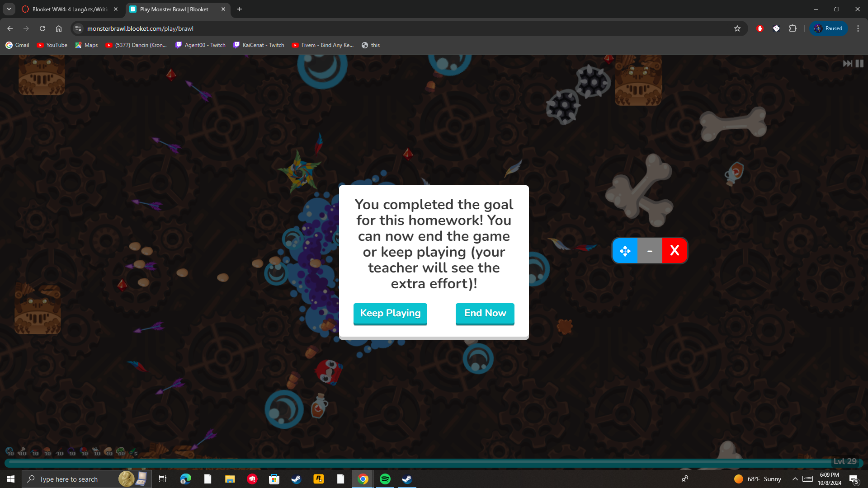Expand tab search dropdown arrow
The width and height of the screenshot is (868, 488).
pyautogui.click(x=9, y=9)
